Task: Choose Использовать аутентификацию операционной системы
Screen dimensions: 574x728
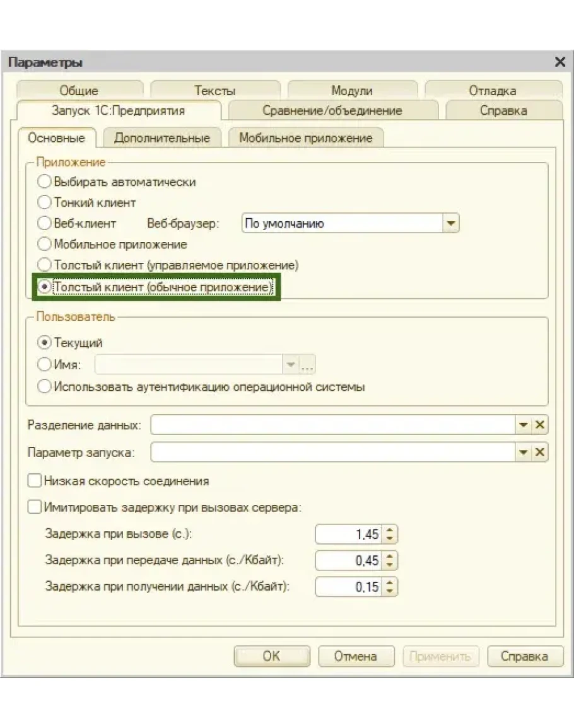Action: pyautogui.click(x=44, y=387)
